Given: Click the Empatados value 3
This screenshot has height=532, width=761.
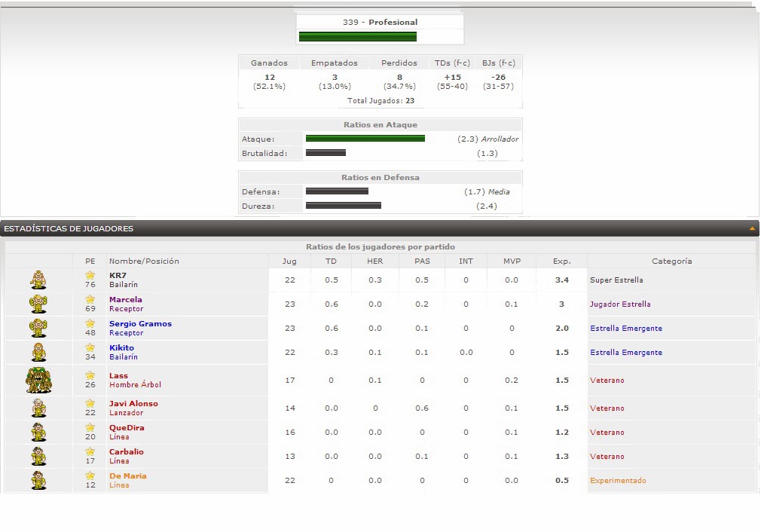Looking at the screenshot, I should [x=335, y=77].
